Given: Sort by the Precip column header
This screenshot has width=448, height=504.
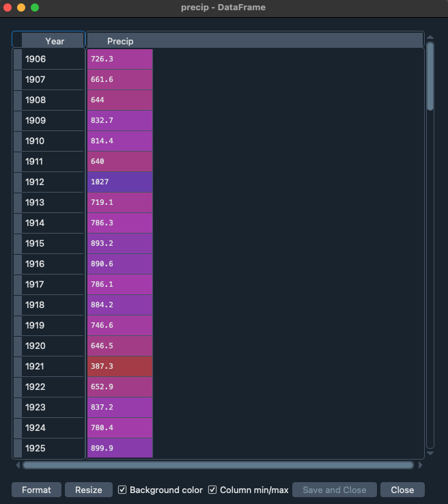Looking at the screenshot, I should pyautogui.click(x=120, y=41).
